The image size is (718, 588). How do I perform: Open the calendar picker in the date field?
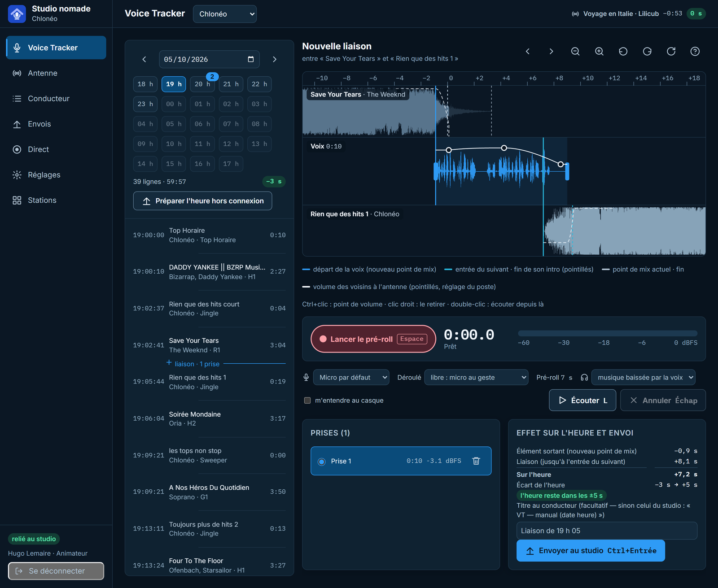[x=251, y=59]
